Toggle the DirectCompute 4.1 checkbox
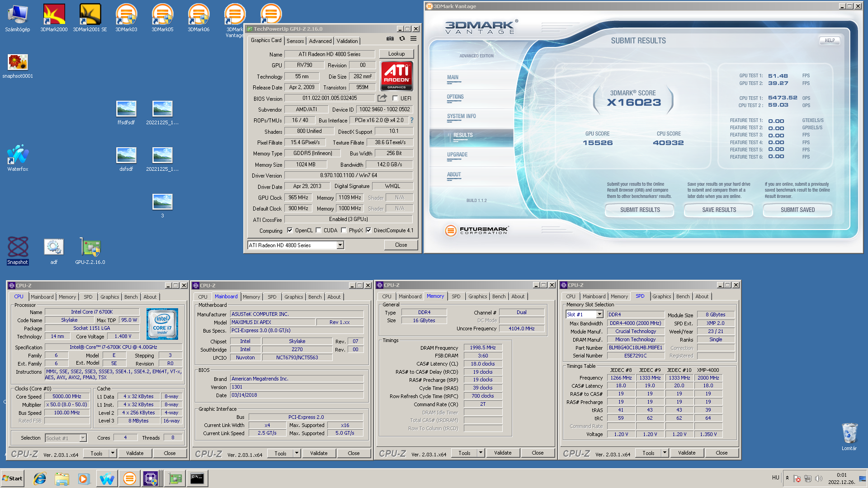 coord(368,230)
